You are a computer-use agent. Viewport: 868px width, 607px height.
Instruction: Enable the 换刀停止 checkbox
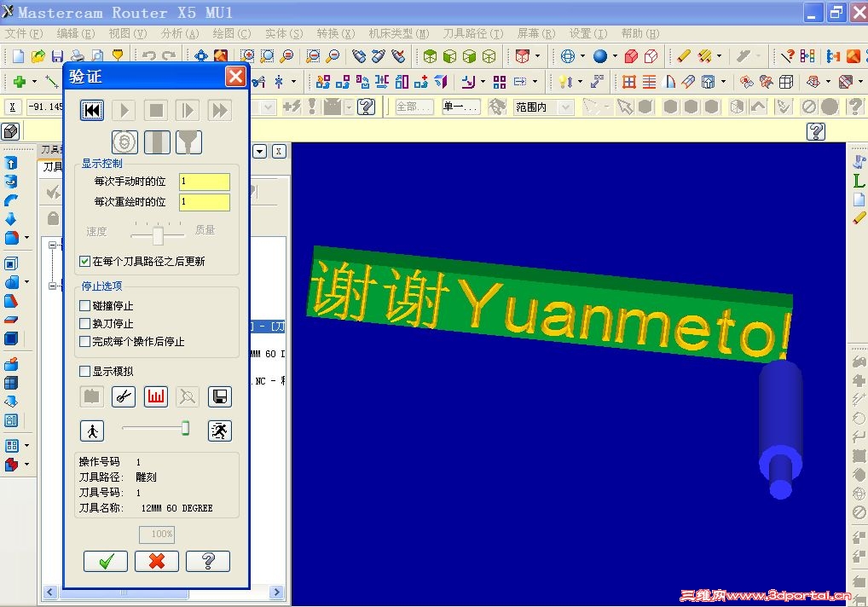point(84,323)
